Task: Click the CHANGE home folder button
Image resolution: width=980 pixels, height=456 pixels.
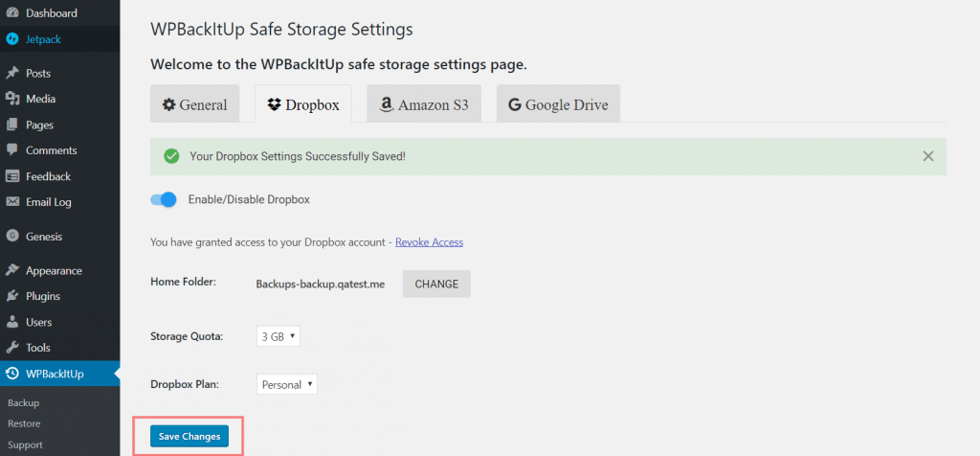Action: 436,284
